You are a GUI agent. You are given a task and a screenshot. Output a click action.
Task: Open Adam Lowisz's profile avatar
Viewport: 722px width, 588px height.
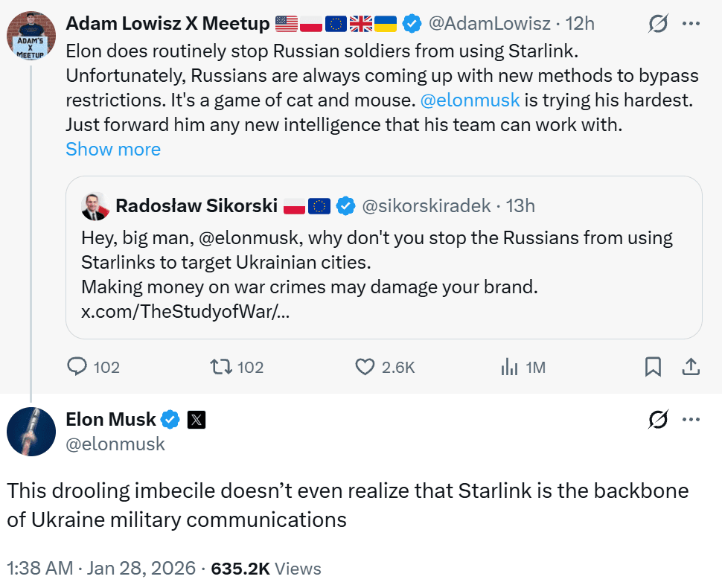31,35
